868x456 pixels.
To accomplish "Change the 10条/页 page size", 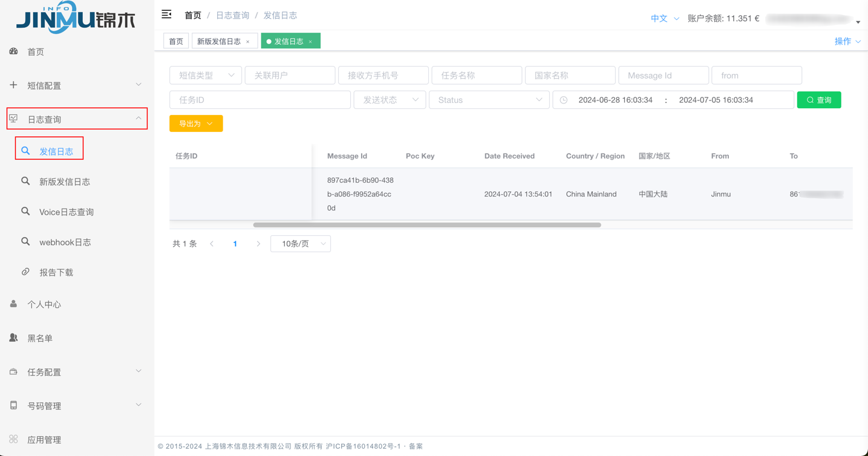I will coord(301,244).
